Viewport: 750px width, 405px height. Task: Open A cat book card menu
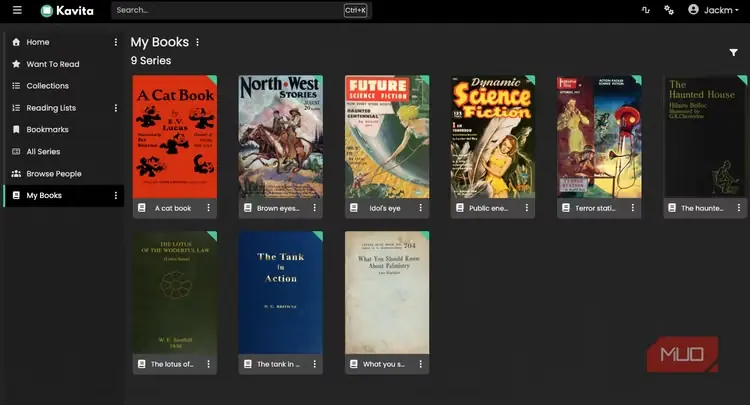point(209,208)
